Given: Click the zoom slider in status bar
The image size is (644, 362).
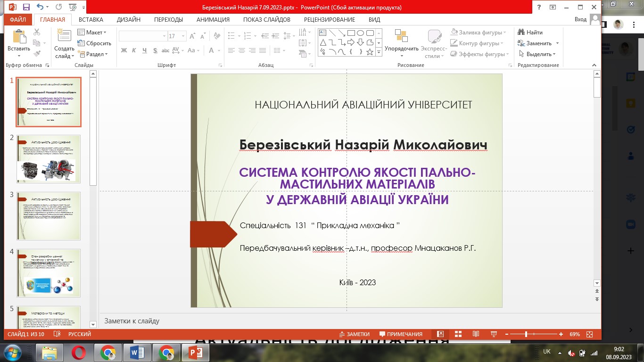Looking at the screenshot, I should [526, 334].
